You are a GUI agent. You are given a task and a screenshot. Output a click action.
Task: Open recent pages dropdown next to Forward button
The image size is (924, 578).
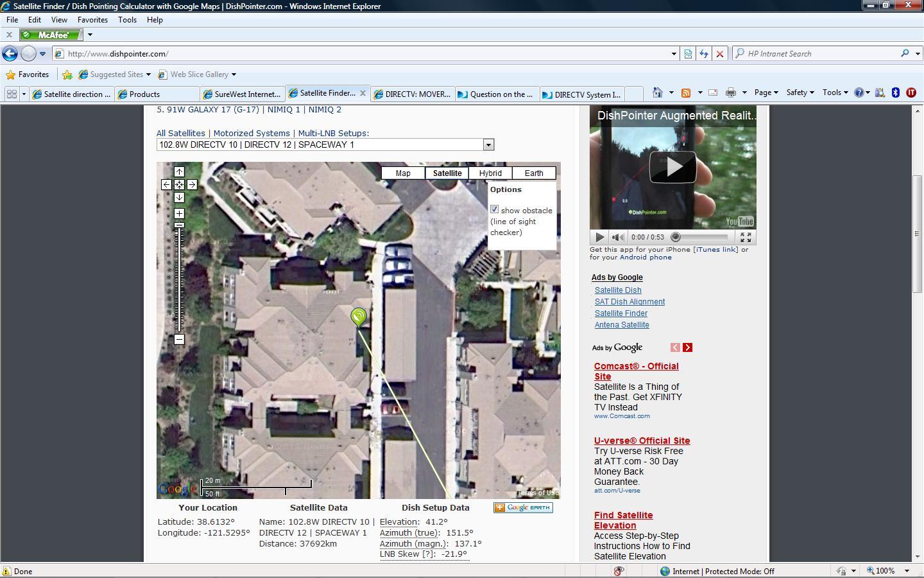tap(42, 54)
